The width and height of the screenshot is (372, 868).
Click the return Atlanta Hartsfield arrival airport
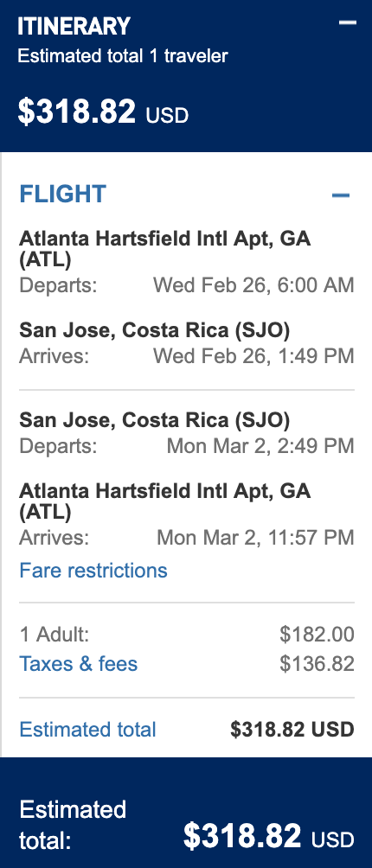(x=165, y=501)
